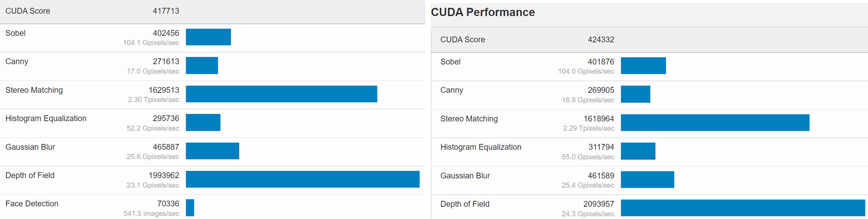Screen dimensions: 868x219
Task: Click the left Sobel score bar
Action: click(208, 37)
